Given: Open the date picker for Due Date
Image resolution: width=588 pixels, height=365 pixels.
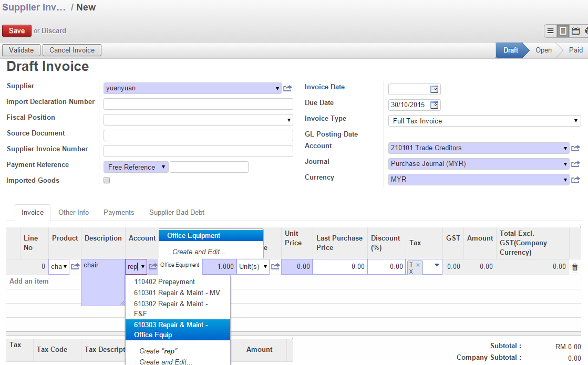Looking at the screenshot, I should pyautogui.click(x=434, y=105).
